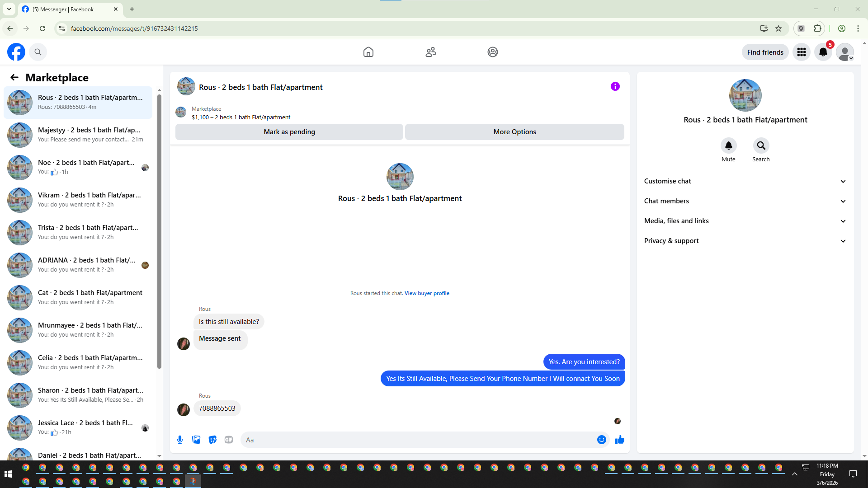868x488 pixels.
Task: Send a thumbs-up like
Action: click(619, 440)
